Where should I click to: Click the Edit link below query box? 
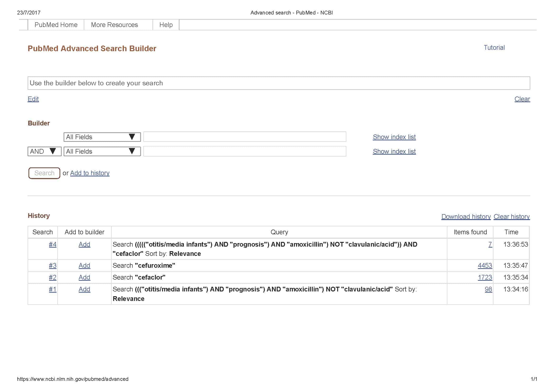(x=33, y=99)
